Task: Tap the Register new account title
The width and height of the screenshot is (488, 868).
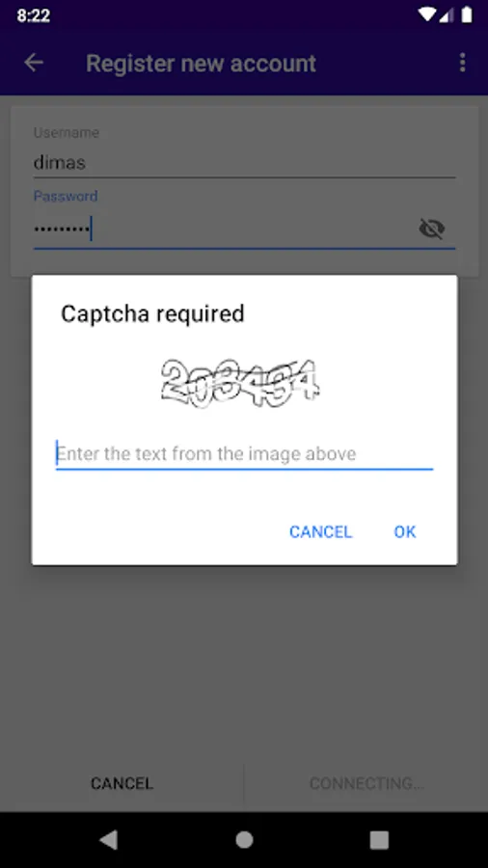Action: coord(201,63)
